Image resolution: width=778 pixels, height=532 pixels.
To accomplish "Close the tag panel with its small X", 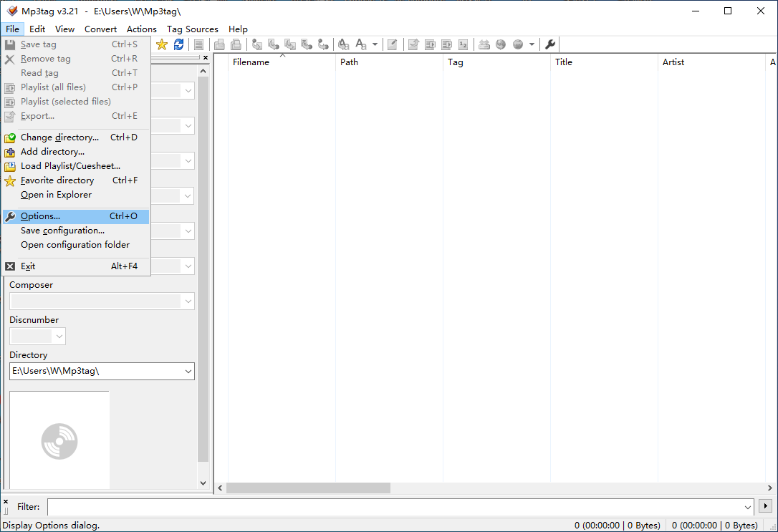I will pos(206,58).
